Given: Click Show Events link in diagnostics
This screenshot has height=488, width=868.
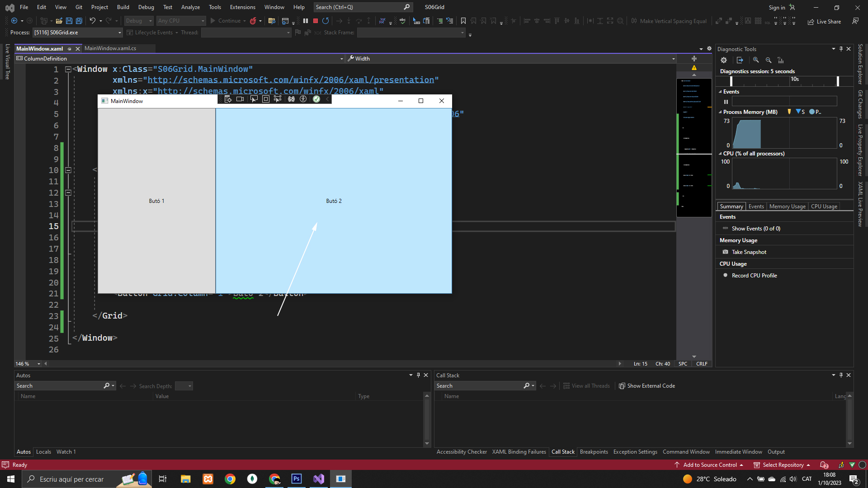Looking at the screenshot, I should click(x=756, y=229).
